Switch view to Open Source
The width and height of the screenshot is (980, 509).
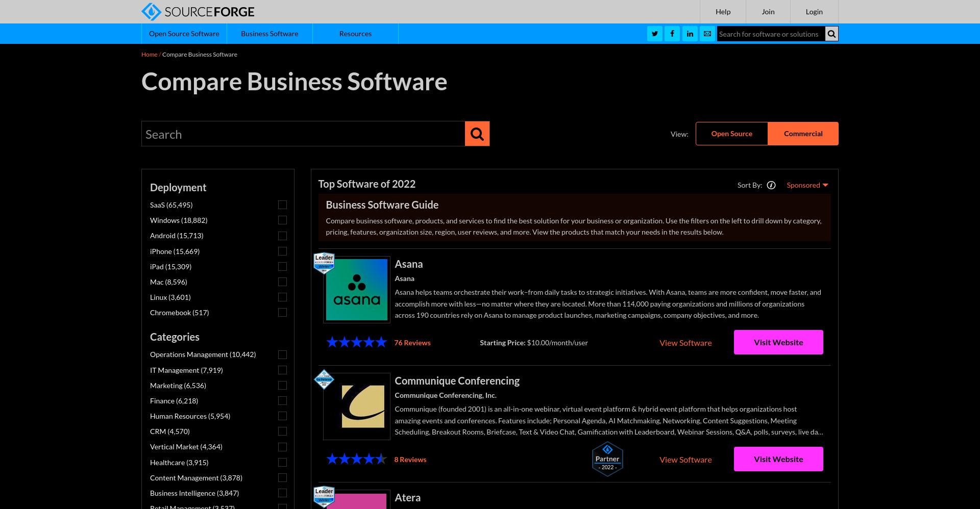732,134
